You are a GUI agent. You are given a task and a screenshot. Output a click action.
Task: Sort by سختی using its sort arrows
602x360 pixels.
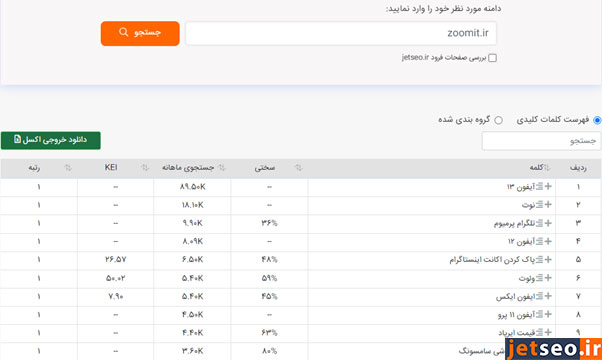pos(298,168)
